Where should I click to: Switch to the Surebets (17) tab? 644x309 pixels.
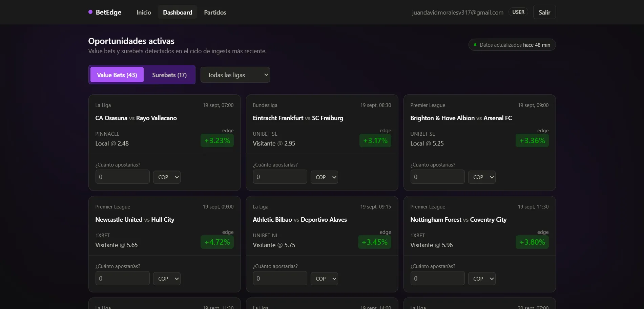click(169, 75)
